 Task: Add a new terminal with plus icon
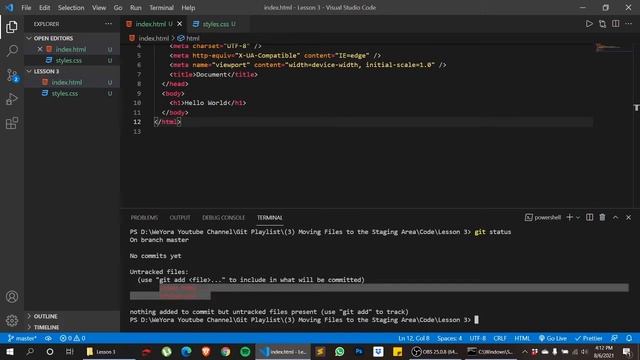point(569,217)
